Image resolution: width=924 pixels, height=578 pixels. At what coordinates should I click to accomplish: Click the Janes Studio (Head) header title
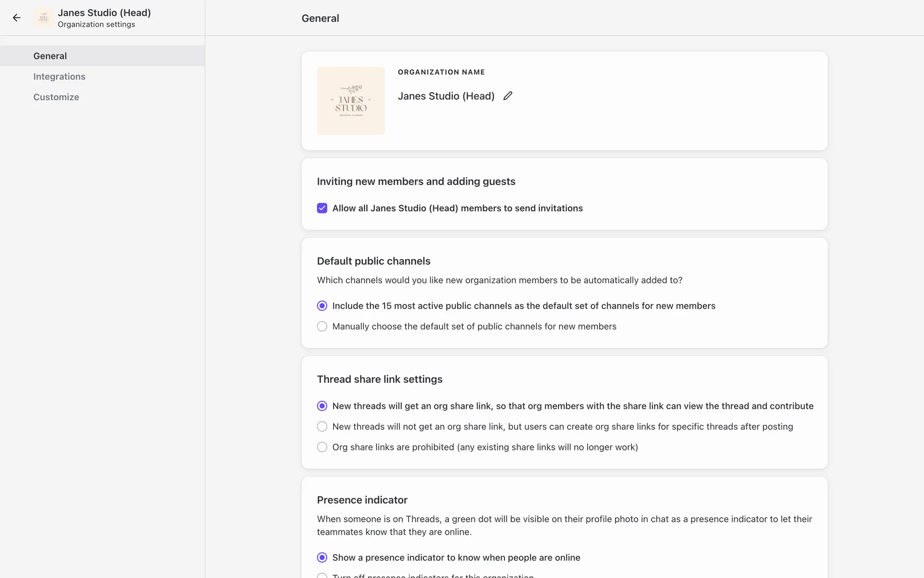[104, 13]
